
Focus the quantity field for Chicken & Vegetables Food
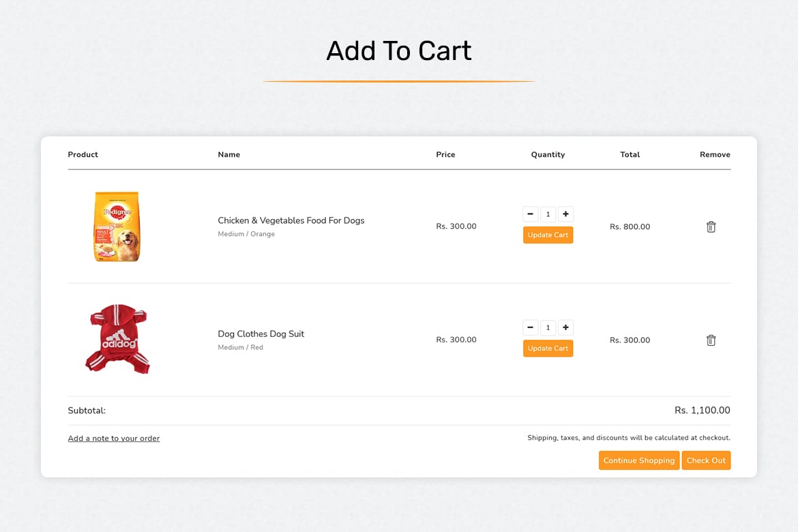click(548, 214)
